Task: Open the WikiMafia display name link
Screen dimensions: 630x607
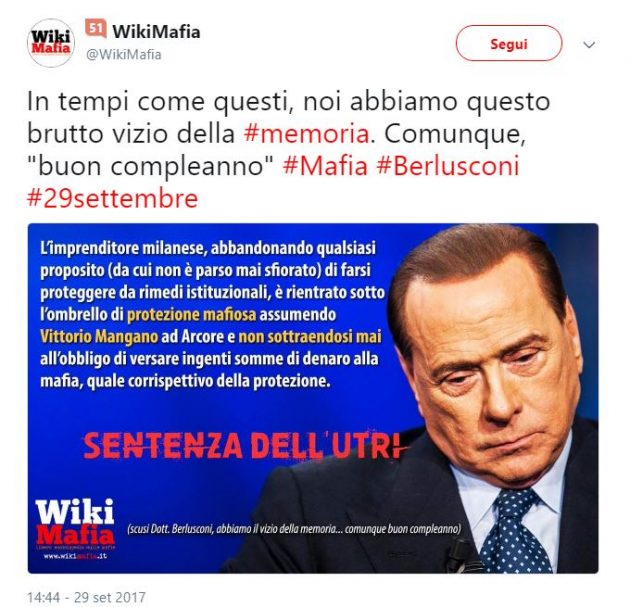Action: (156, 32)
